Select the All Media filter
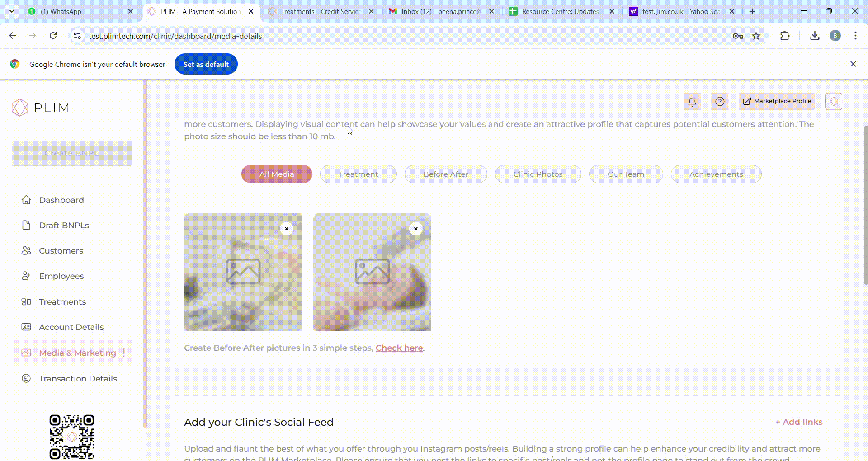Screen dimensions: 868x461 click(x=277, y=174)
